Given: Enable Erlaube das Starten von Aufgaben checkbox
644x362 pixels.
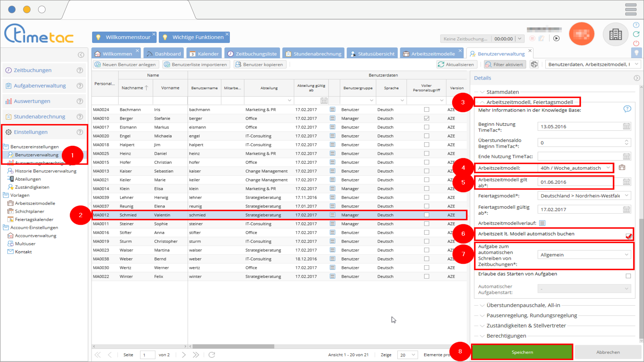Looking at the screenshot, I should point(628,276).
